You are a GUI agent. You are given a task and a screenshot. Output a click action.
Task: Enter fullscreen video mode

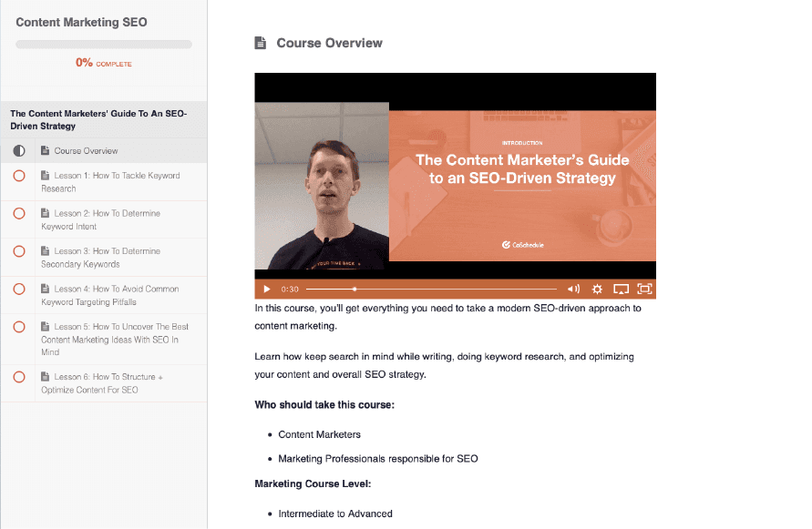tap(644, 290)
